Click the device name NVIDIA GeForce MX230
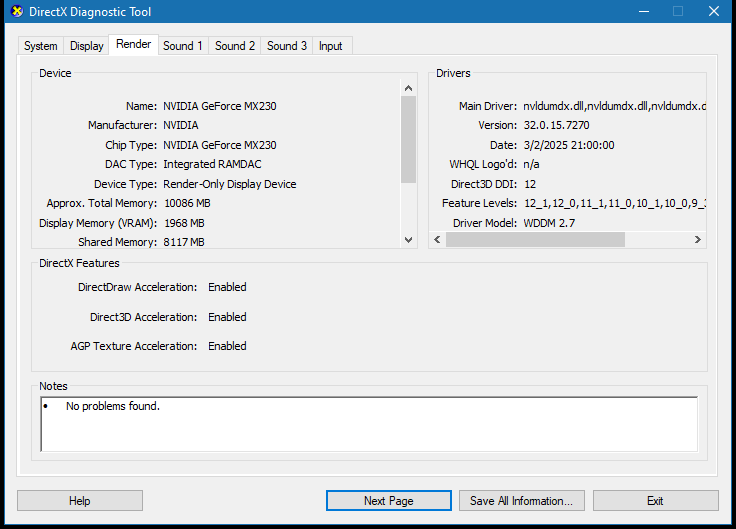 (220, 106)
